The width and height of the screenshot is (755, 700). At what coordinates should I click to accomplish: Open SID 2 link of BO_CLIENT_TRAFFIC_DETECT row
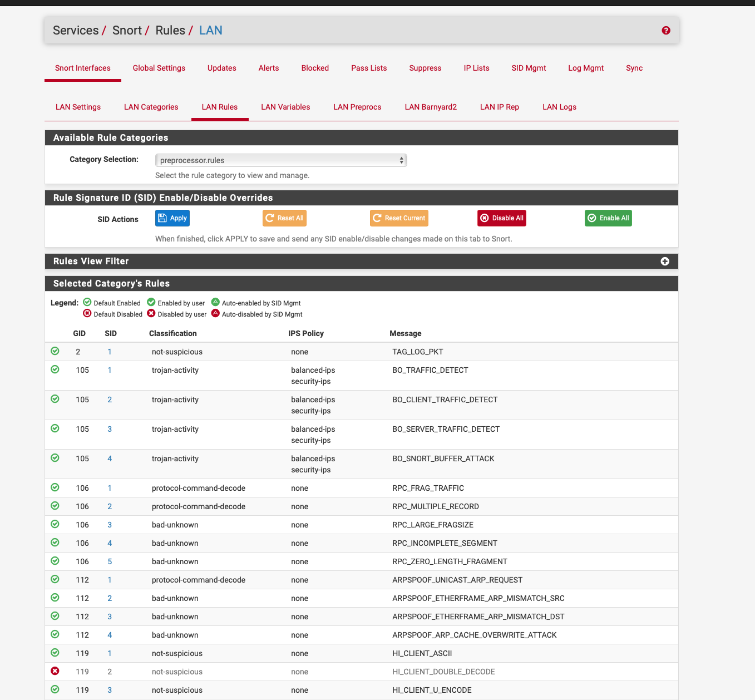click(110, 400)
